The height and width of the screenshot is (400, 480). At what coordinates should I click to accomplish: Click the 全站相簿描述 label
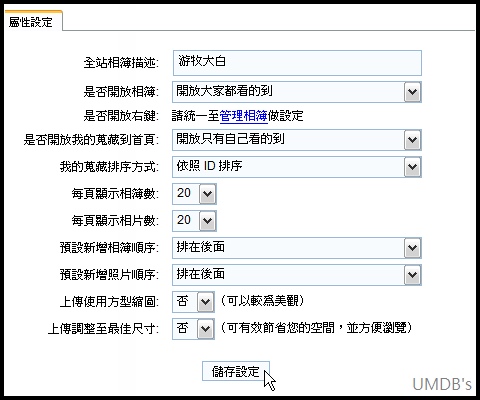[x=121, y=63]
